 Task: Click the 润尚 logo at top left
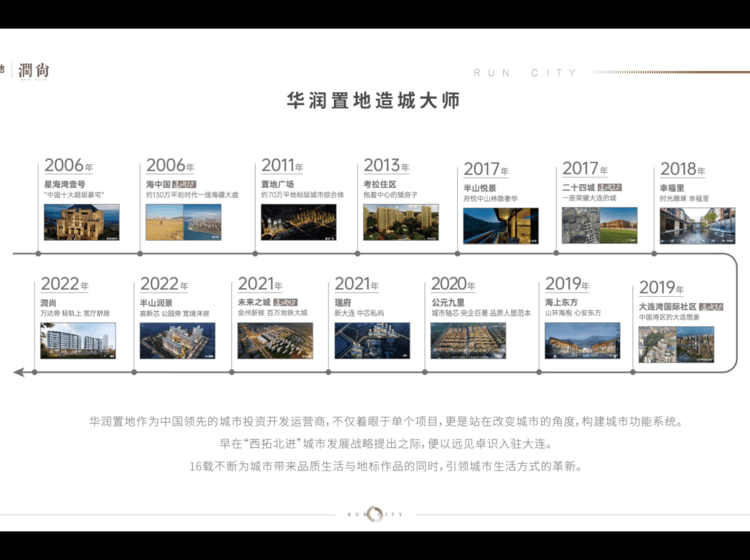(x=32, y=71)
